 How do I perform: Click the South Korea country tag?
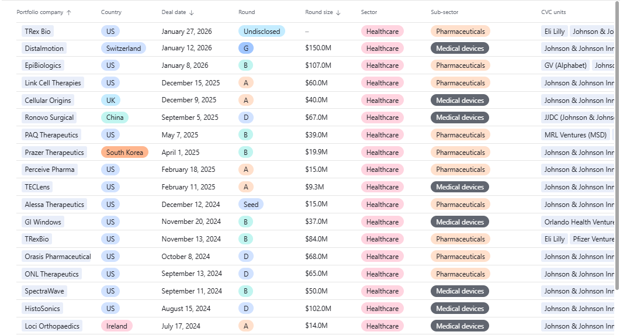[x=124, y=153]
